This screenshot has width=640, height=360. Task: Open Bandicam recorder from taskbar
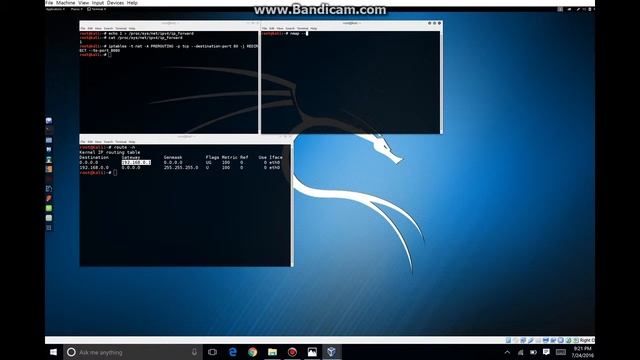[x=292, y=352]
